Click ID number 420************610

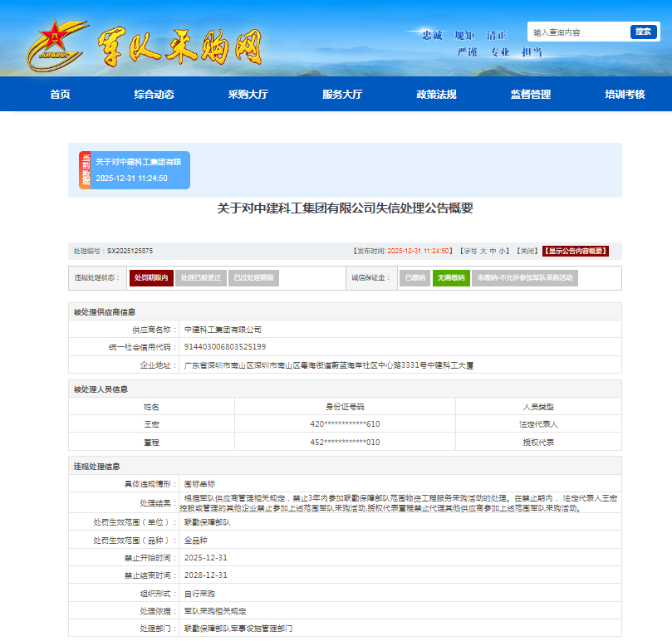tap(345, 424)
